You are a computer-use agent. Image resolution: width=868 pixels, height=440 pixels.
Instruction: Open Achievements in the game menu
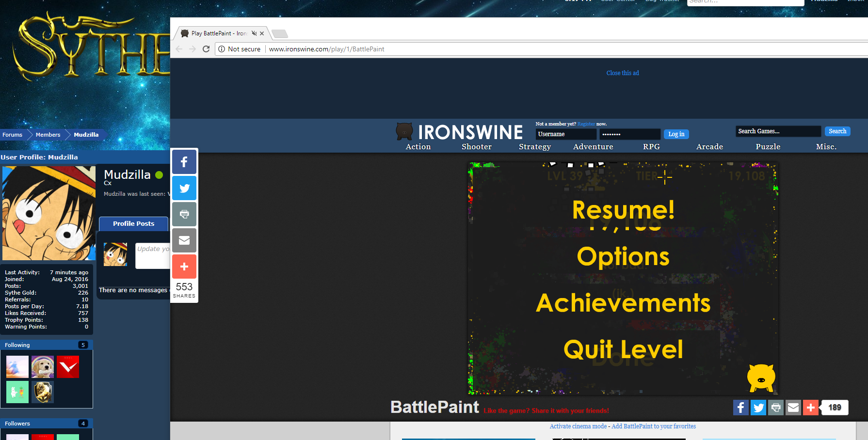623,303
